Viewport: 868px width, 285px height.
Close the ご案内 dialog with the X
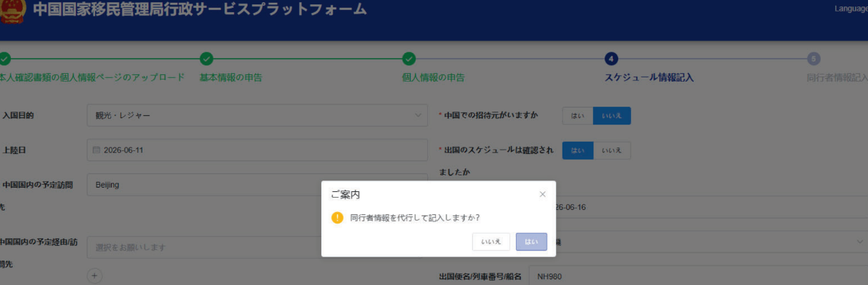542,194
